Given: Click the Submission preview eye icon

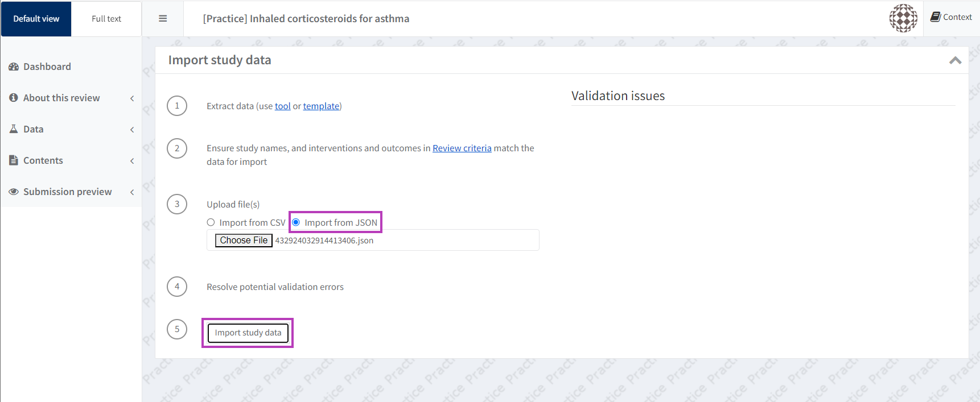Looking at the screenshot, I should (x=14, y=192).
